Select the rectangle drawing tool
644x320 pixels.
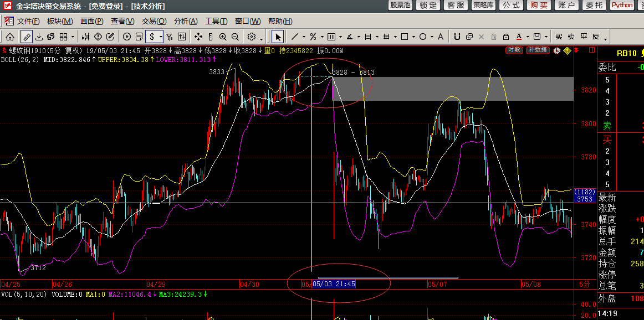405,37
